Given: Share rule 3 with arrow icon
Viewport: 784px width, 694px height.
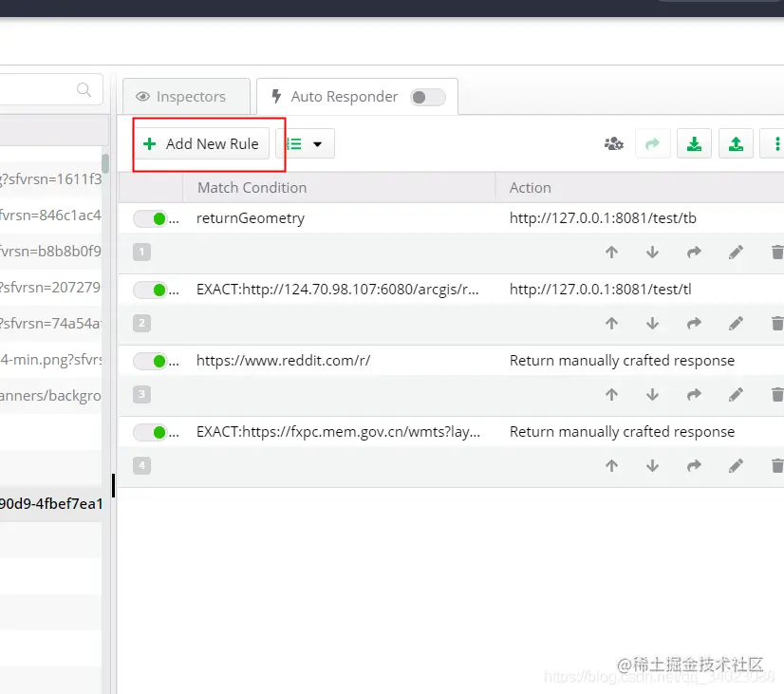Looking at the screenshot, I should click(694, 395).
